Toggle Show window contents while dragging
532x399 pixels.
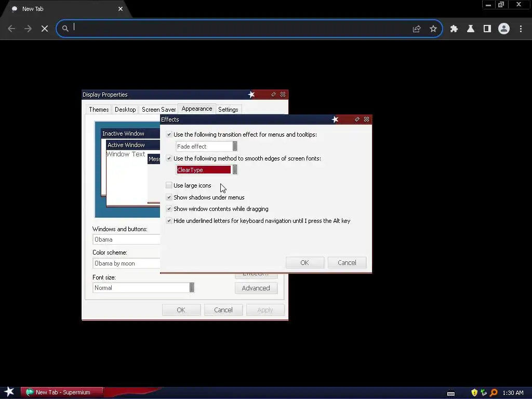pyautogui.click(x=169, y=209)
